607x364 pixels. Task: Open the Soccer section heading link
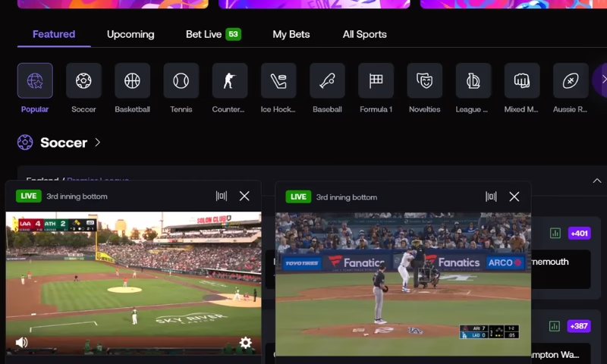coord(64,143)
